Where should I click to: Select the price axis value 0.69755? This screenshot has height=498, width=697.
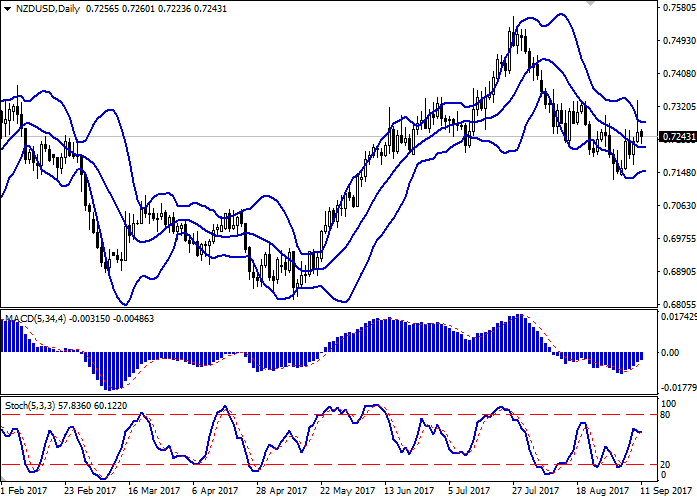680,239
